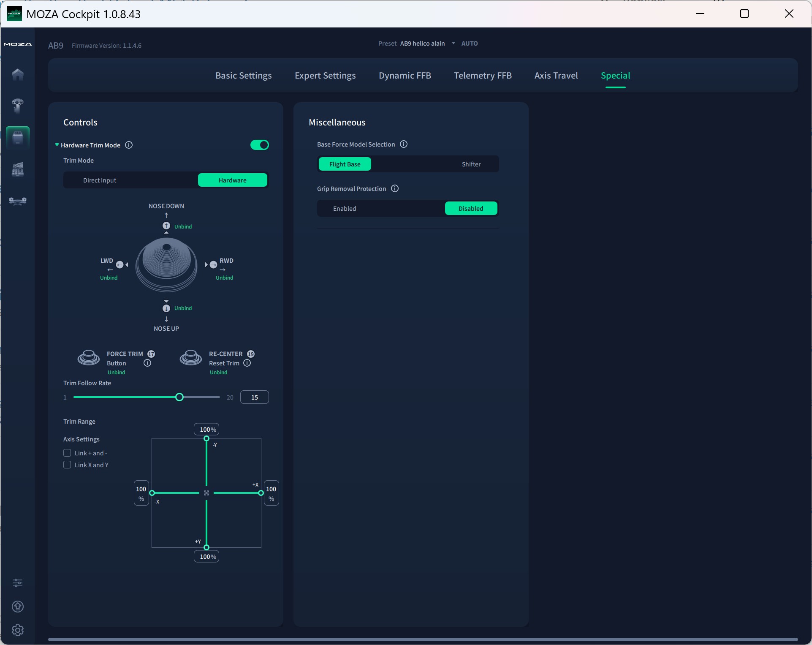Click the MOZA logo in sidebar
This screenshot has height=645, width=812.
pyautogui.click(x=18, y=44)
